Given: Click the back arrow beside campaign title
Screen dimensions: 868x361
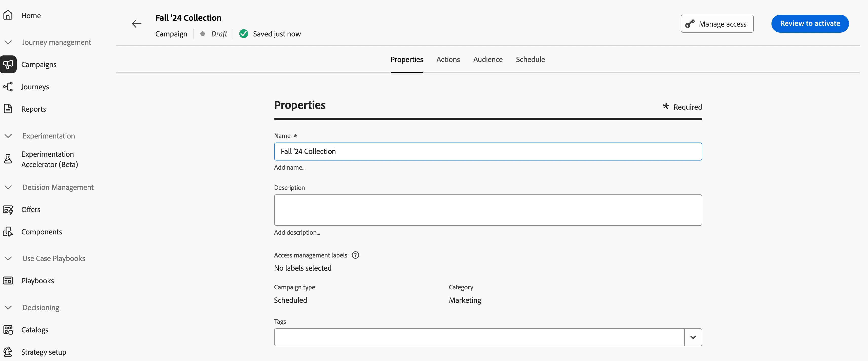Looking at the screenshot, I should tap(137, 24).
